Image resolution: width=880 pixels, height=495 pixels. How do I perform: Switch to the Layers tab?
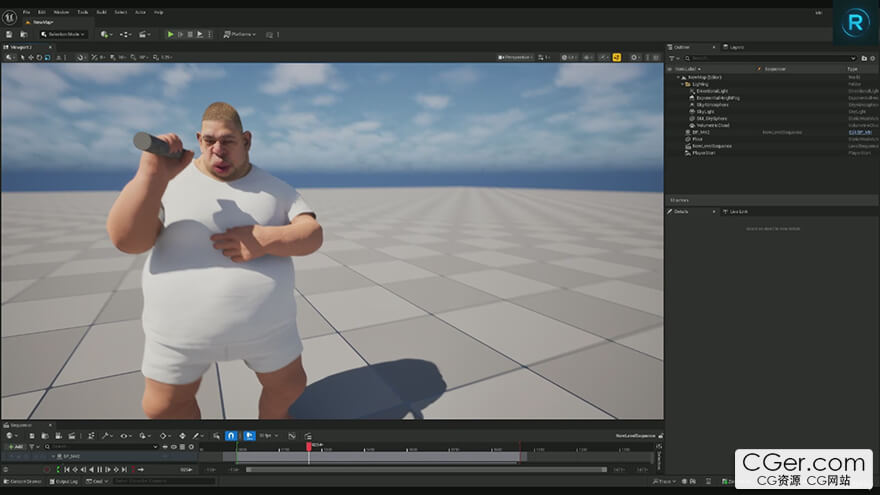(736, 46)
